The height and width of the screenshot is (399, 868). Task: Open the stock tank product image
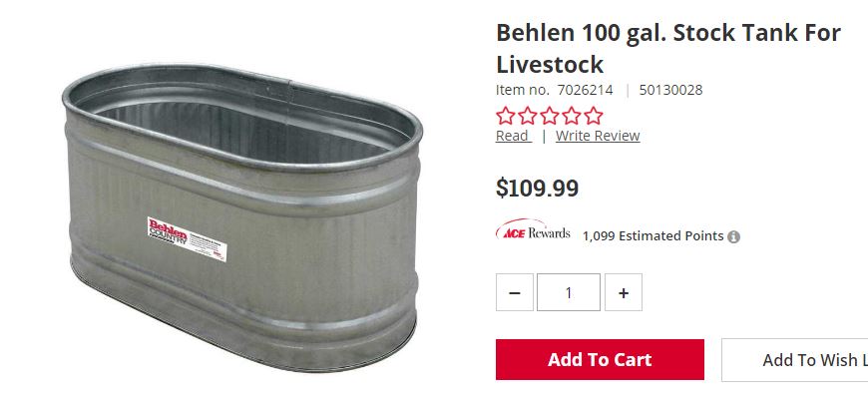[243, 209]
